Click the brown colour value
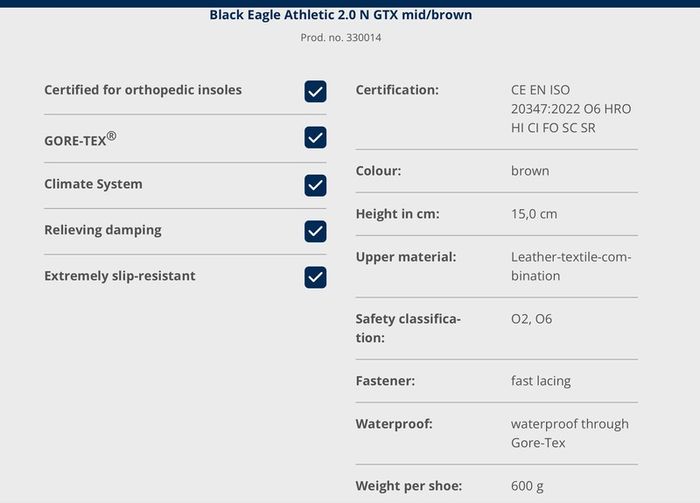This screenshot has height=503, width=700. click(x=530, y=171)
